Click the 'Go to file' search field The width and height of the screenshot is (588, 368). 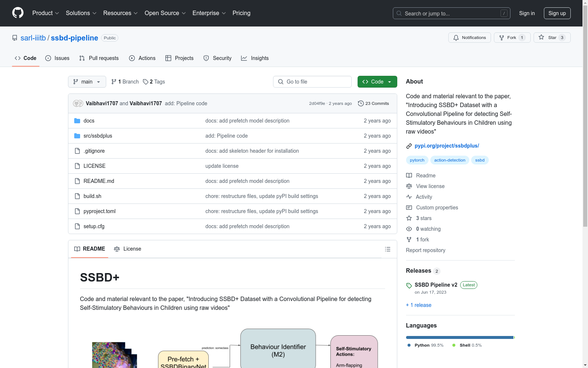(312, 82)
